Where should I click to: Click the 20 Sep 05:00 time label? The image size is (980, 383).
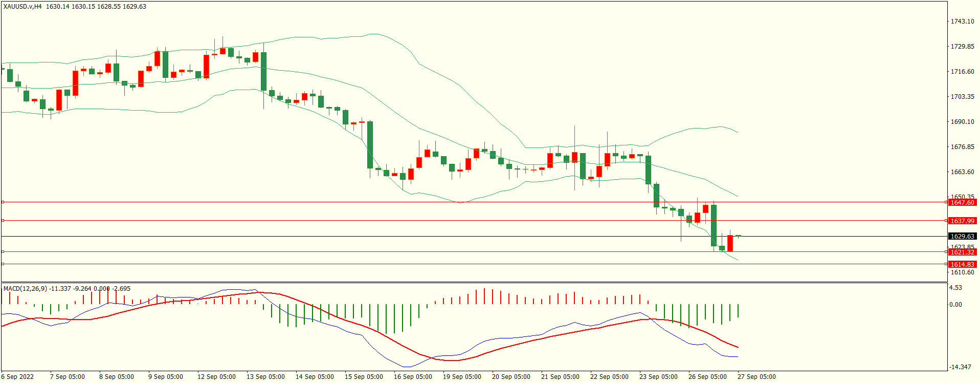coord(511,377)
